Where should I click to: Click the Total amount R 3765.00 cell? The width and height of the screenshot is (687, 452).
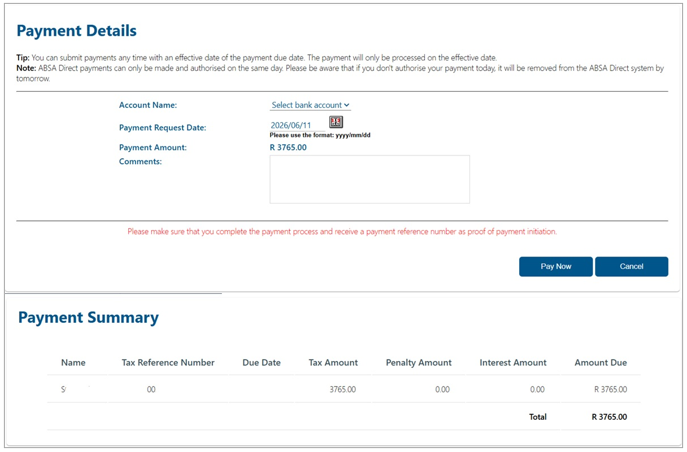[x=609, y=417]
